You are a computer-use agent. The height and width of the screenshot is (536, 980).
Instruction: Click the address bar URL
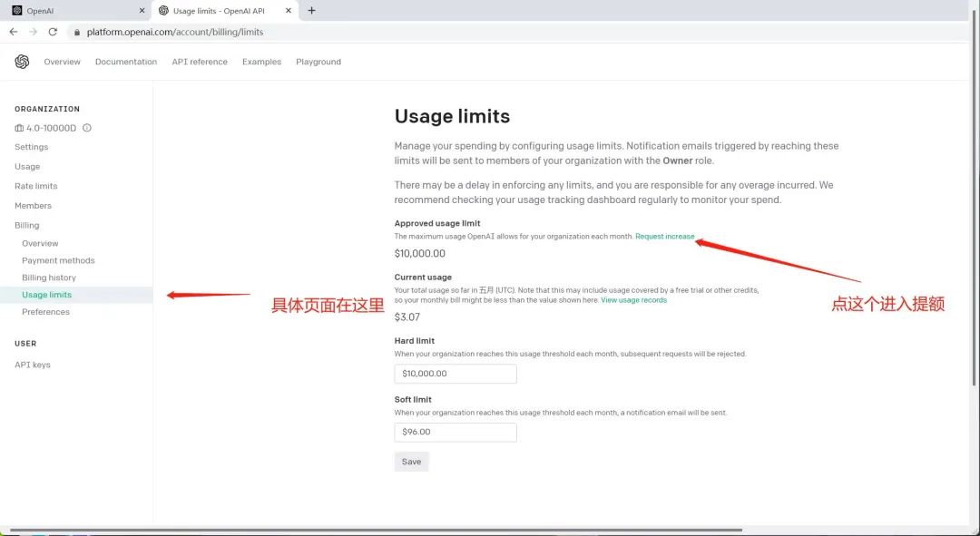pos(175,32)
